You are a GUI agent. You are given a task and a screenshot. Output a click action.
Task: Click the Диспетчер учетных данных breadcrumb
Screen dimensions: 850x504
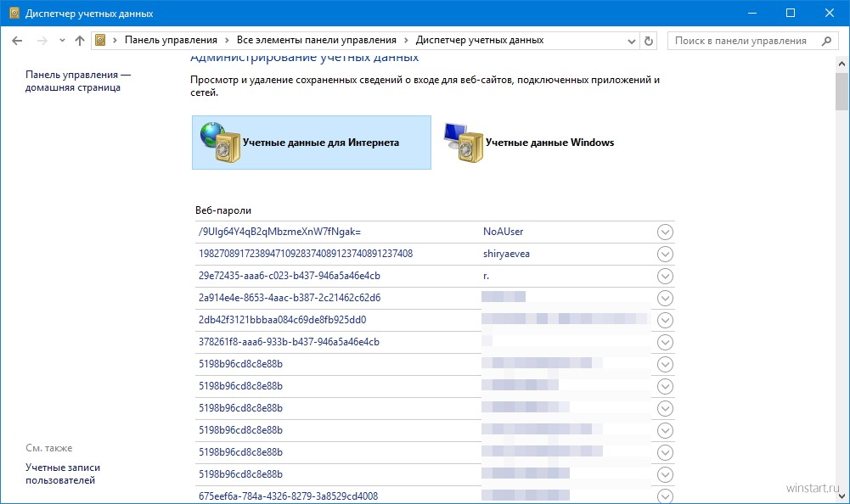coord(480,40)
